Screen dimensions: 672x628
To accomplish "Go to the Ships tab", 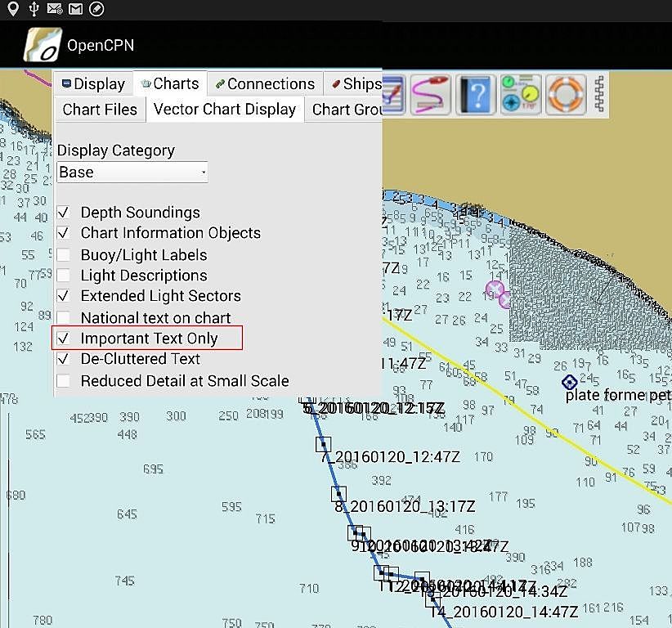I will point(353,83).
